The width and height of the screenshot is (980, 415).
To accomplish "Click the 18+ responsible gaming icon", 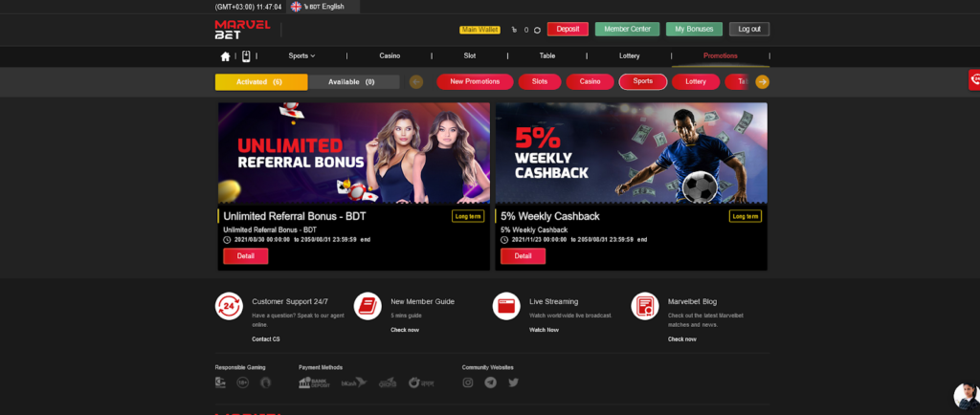I will [x=242, y=382].
